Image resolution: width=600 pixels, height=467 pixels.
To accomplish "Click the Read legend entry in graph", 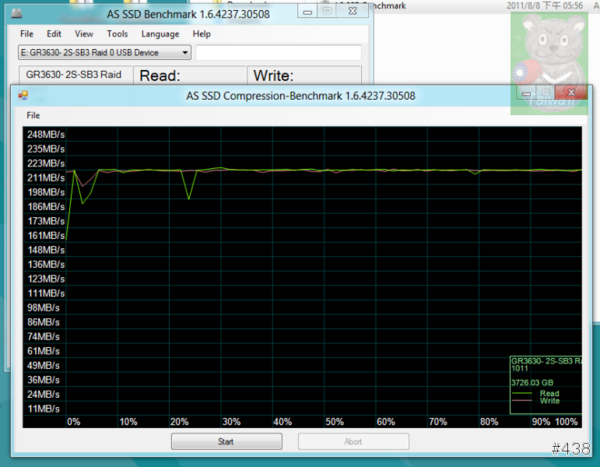I will [549, 393].
